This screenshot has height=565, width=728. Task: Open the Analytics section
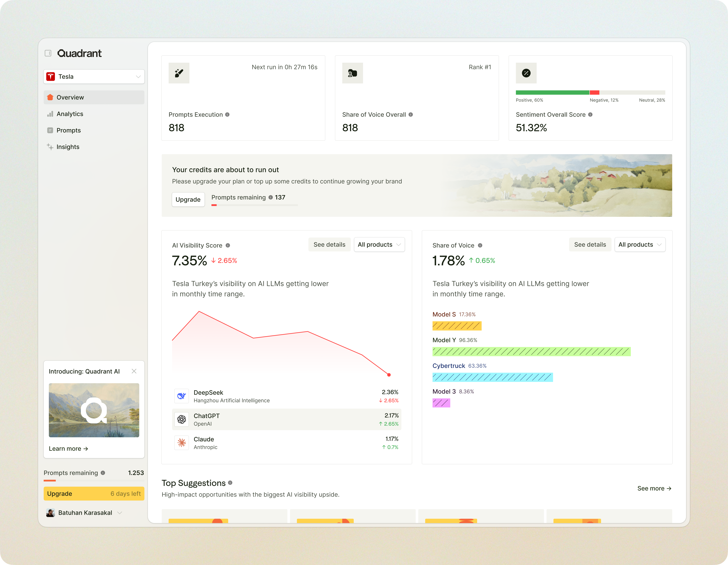(x=94, y=114)
